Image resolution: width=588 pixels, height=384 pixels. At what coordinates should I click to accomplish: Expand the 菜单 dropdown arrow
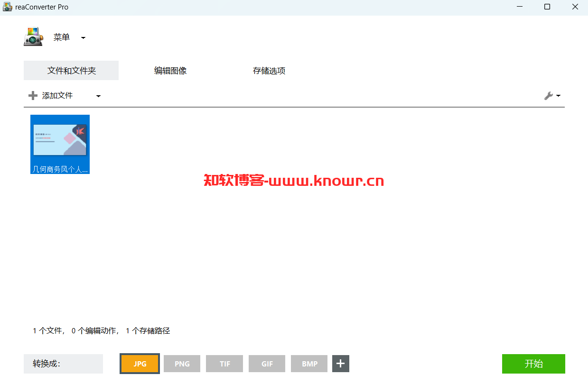point(83,38)
